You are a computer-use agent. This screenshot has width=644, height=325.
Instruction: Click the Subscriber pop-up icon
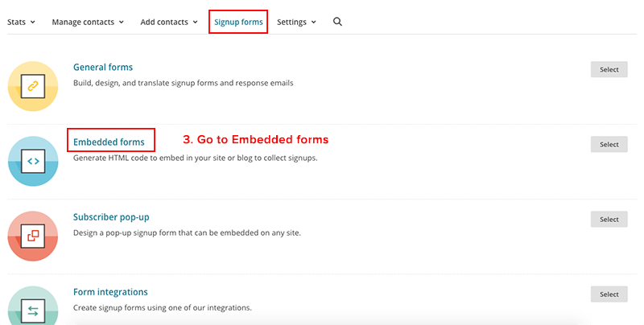pos(33,236)
